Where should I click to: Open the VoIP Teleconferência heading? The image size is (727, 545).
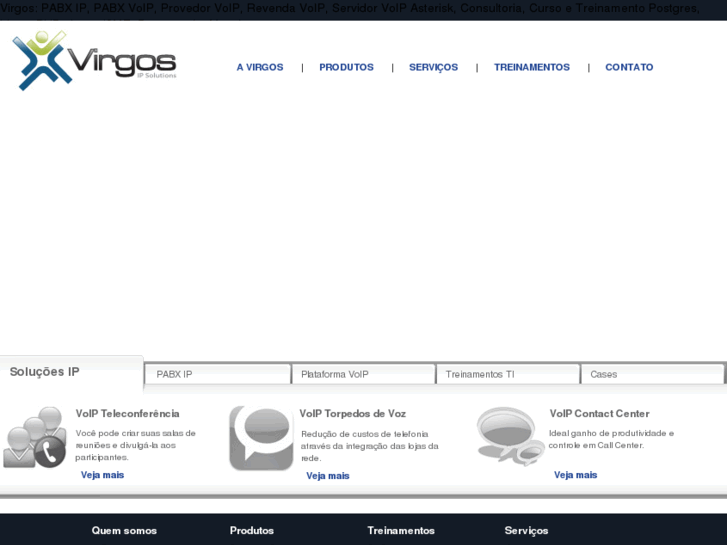click(x=128, y=414)
